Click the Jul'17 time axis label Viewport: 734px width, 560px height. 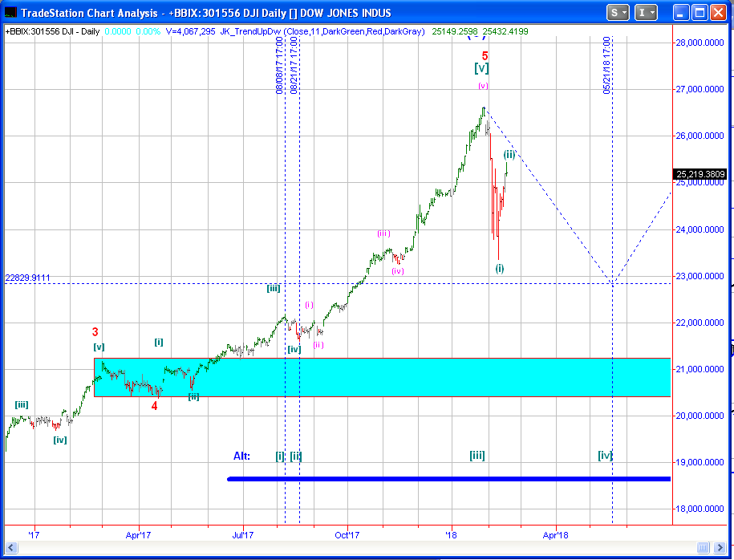pos(243,534)
